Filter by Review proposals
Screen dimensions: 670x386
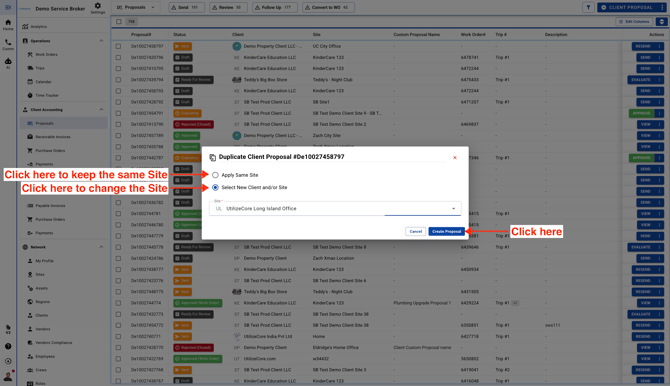(x=229, y=7)
